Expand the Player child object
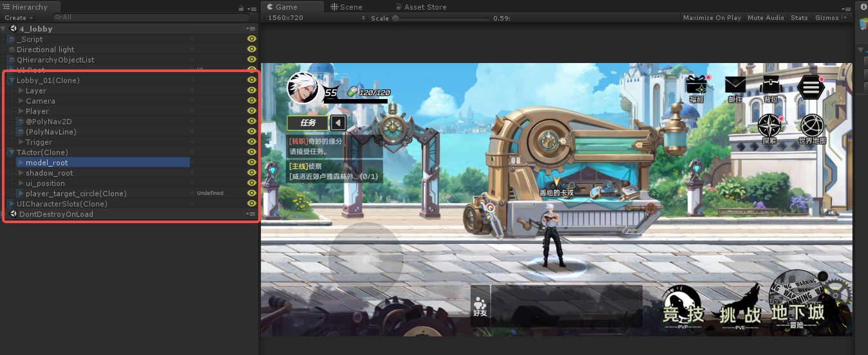868x355 pixels. (x=21, y=111)
